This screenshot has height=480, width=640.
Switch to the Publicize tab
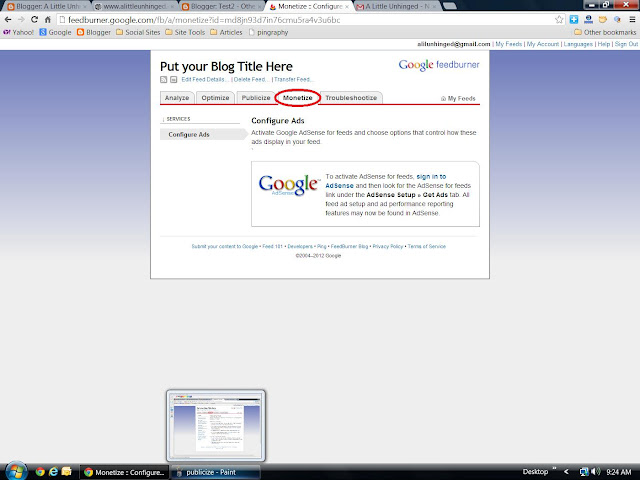[256, 98]
